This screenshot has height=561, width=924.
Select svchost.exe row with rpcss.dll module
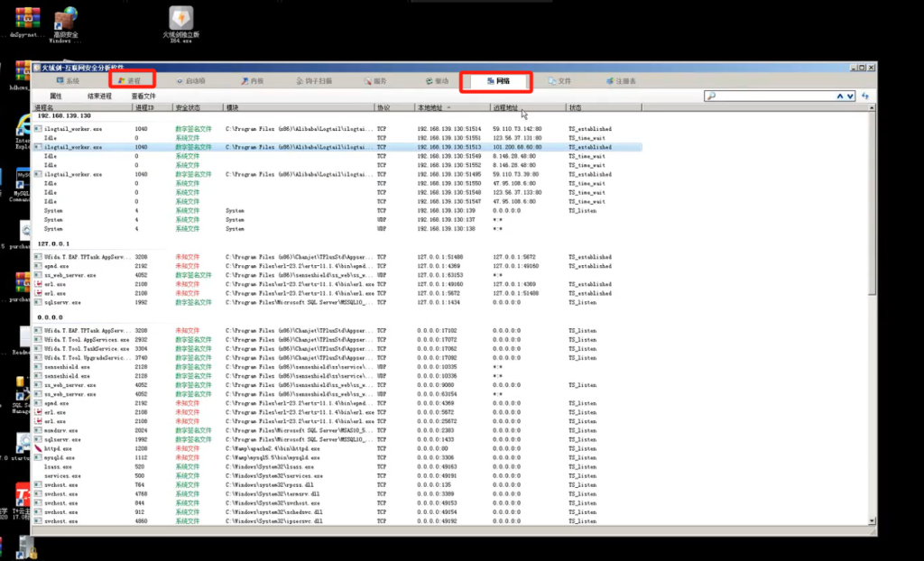point(337,485)
